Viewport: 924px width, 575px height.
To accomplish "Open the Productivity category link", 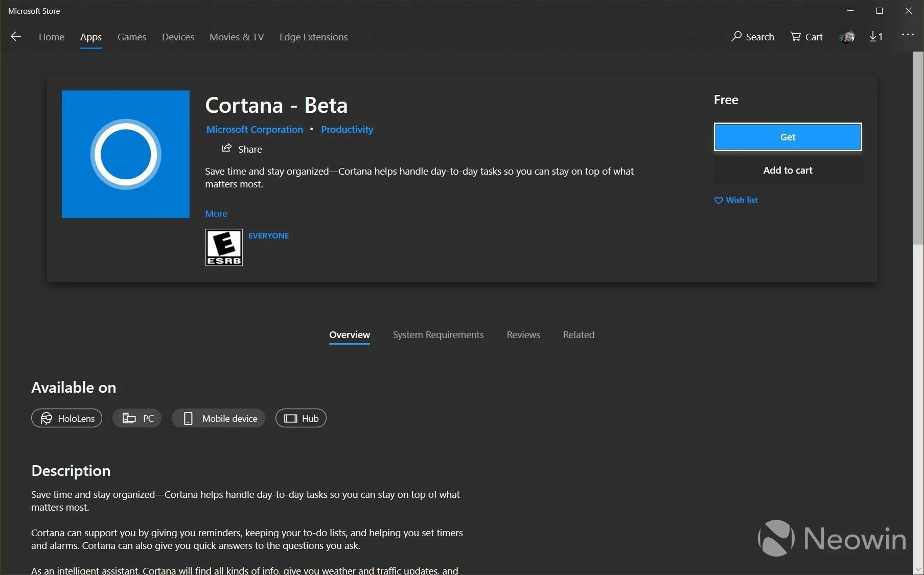I will pos(347,130).
